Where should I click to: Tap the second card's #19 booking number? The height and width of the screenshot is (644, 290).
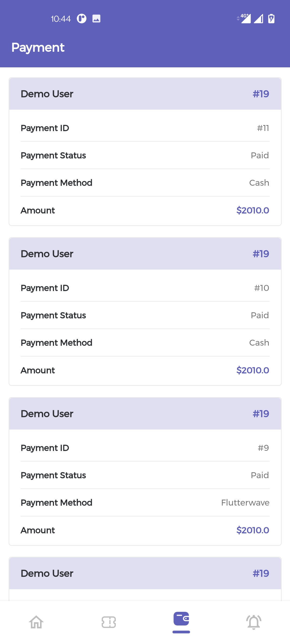coord(260,254)
